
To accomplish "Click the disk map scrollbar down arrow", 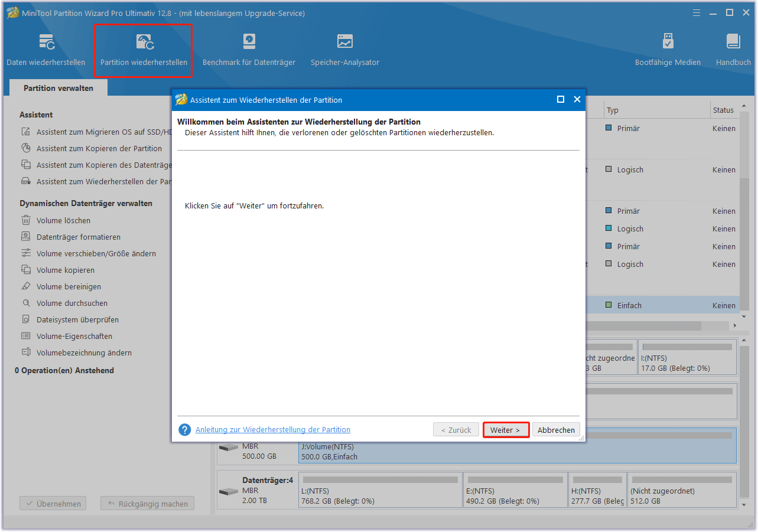I will pos(743,505).
